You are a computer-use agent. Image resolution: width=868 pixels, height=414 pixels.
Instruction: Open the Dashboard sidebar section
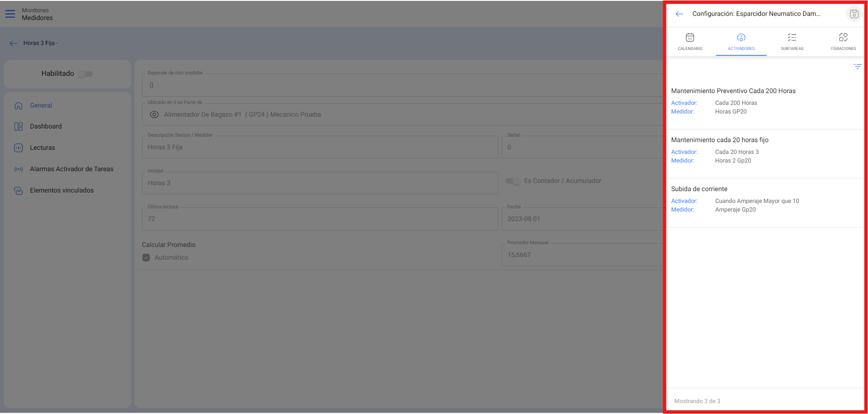pos(45,126)
